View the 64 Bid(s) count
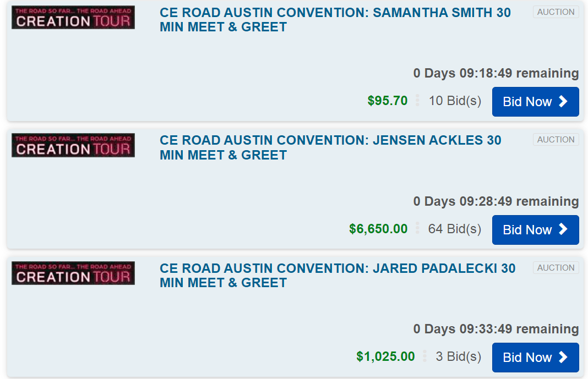 pos(455,229)
